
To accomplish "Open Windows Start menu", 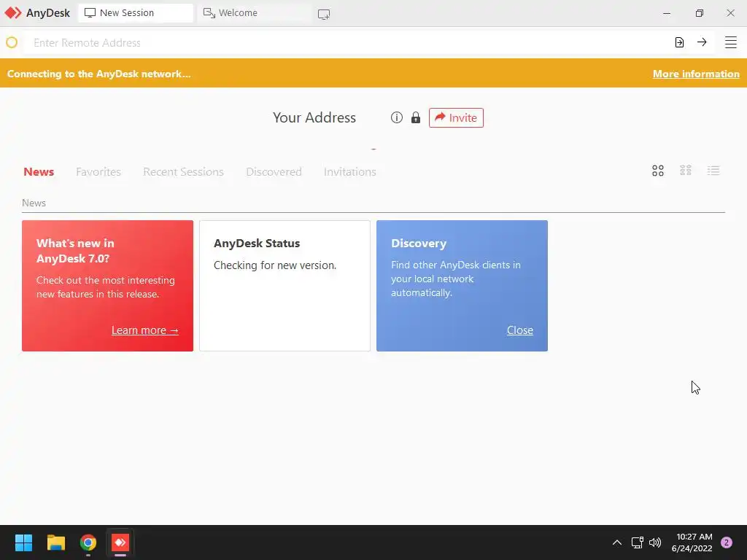I will pos(23,542).
